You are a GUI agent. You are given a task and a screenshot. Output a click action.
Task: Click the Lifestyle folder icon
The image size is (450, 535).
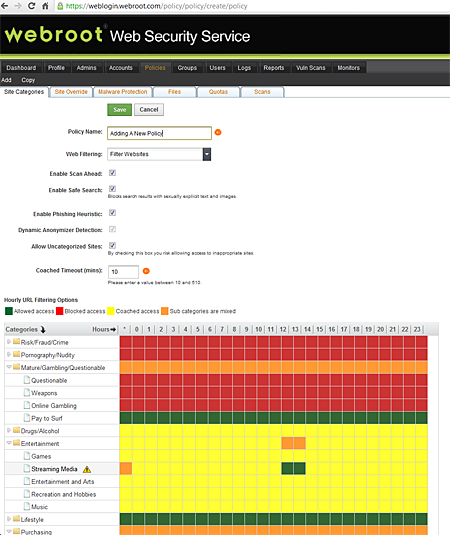coord(16,519)
